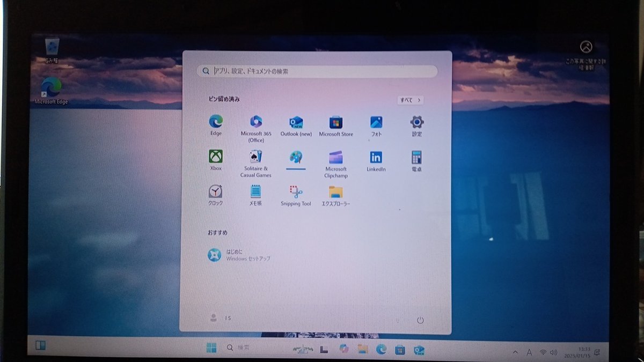Open the notifications bell icon
644x362 pixels.
coord(597,352)
